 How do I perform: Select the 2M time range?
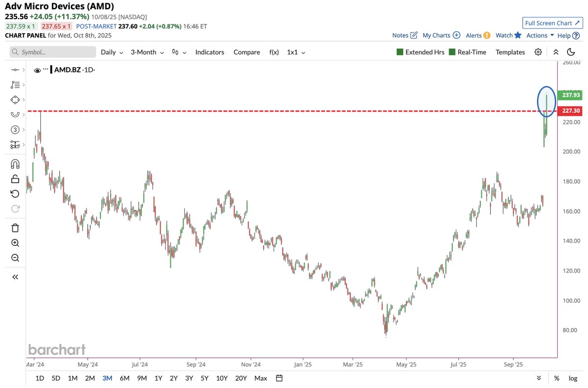(90, 378)
